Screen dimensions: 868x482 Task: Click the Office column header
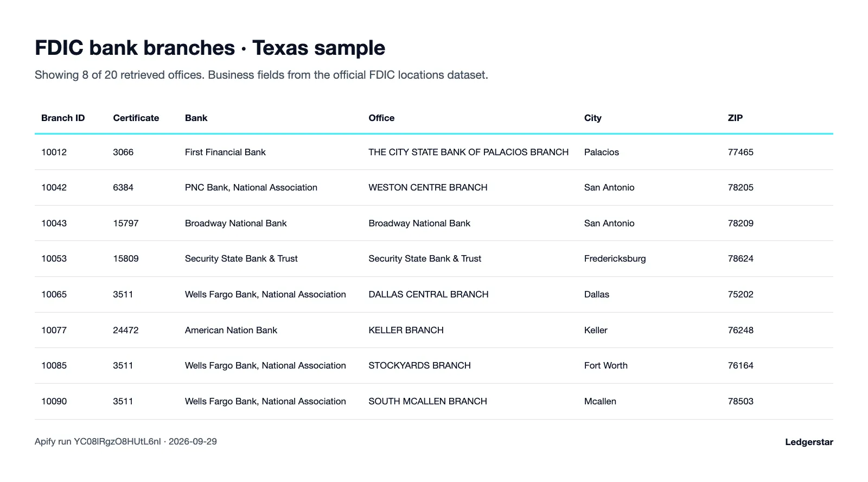(x=381, y=118)
